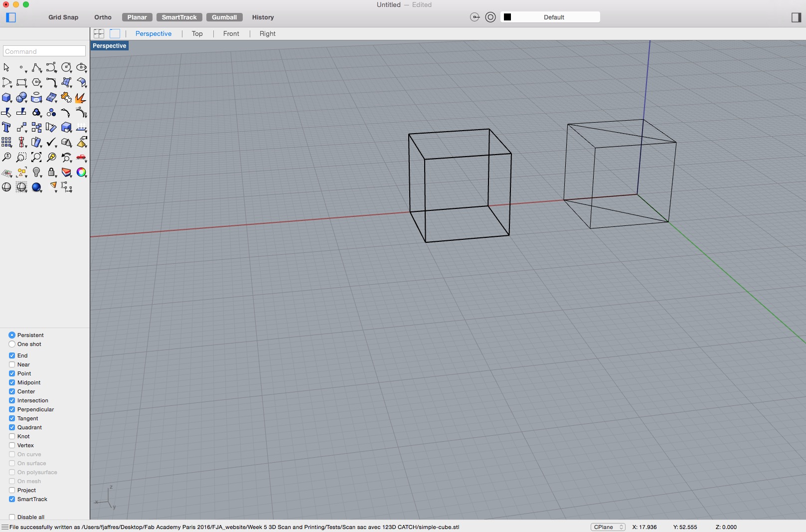Pick the Polyline drawing tool

tap(36, 67)
